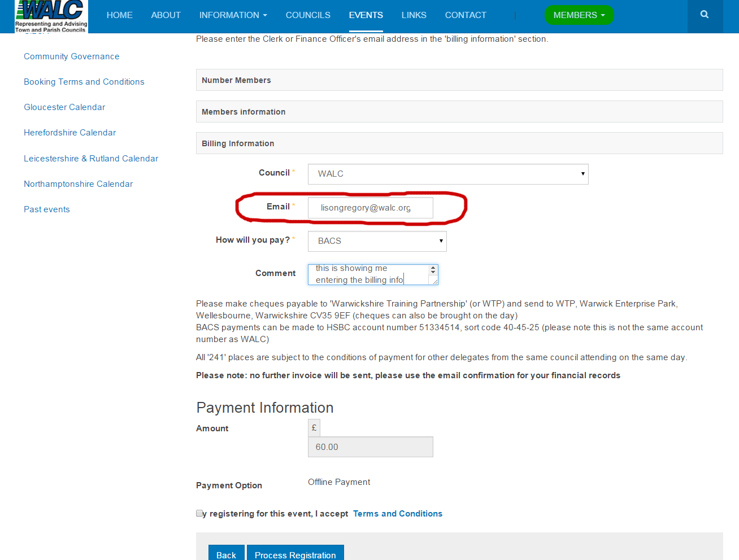Open the Terms and Conditions link

(x=397, y=514)
